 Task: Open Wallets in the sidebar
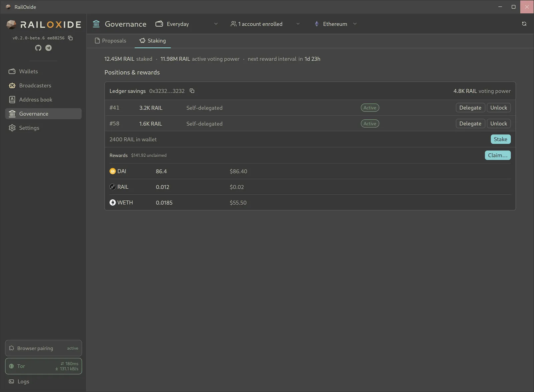(x=43, y=71)
